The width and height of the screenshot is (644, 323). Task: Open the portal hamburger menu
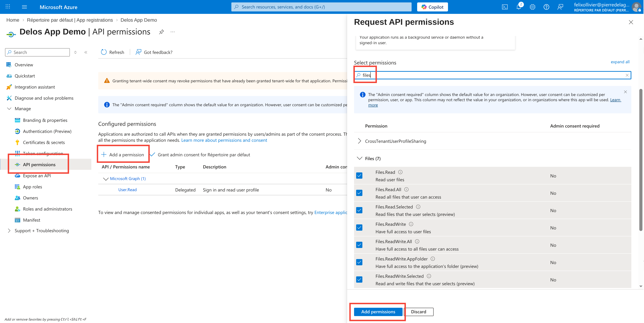(24, 7)
